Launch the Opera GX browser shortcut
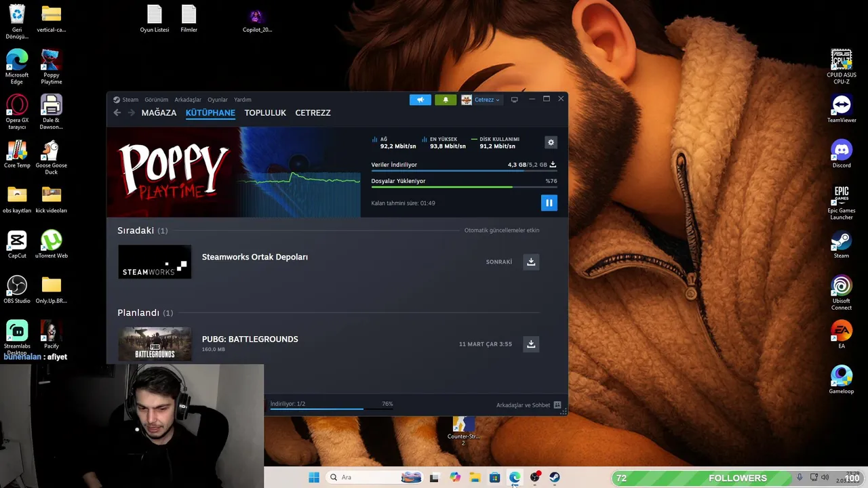Viewport: 868px width, 488px height. click(17, 112)
